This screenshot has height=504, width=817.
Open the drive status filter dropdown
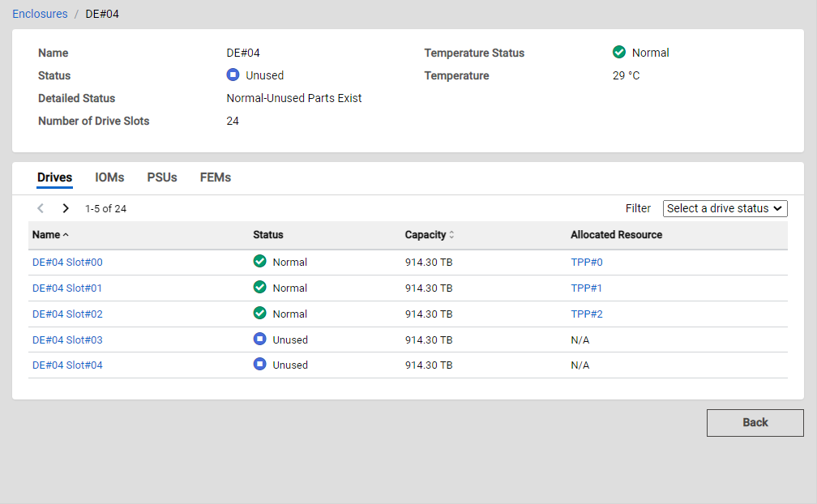[x=725, y=208]
